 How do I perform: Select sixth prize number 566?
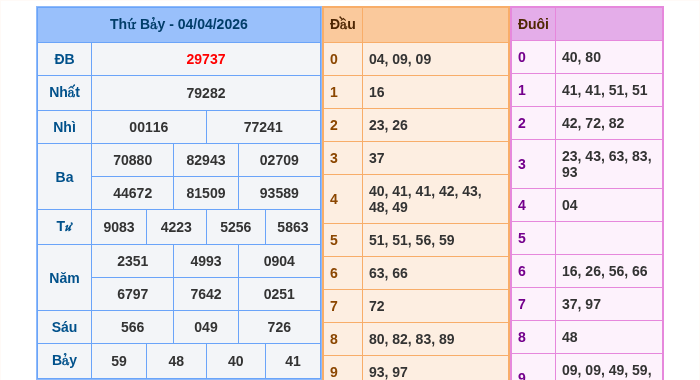tap(133, 327)
